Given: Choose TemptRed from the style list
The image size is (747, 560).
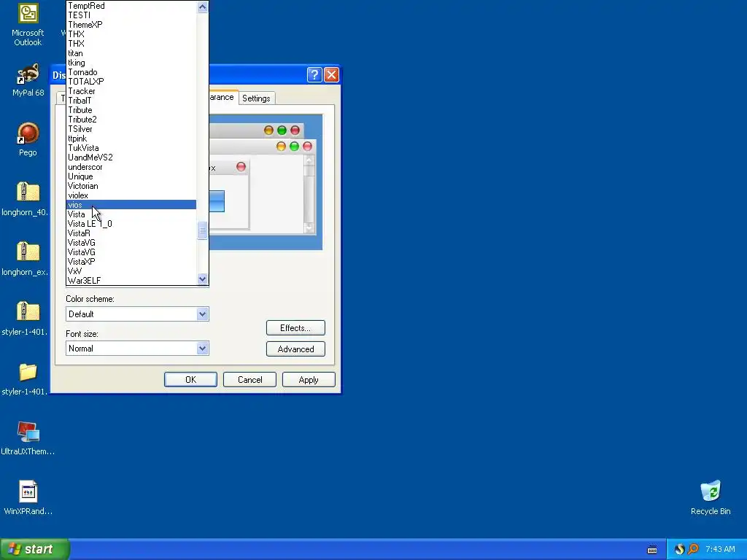Looking at the screenshot, I should pyautogui.click(x=131, y=6).
